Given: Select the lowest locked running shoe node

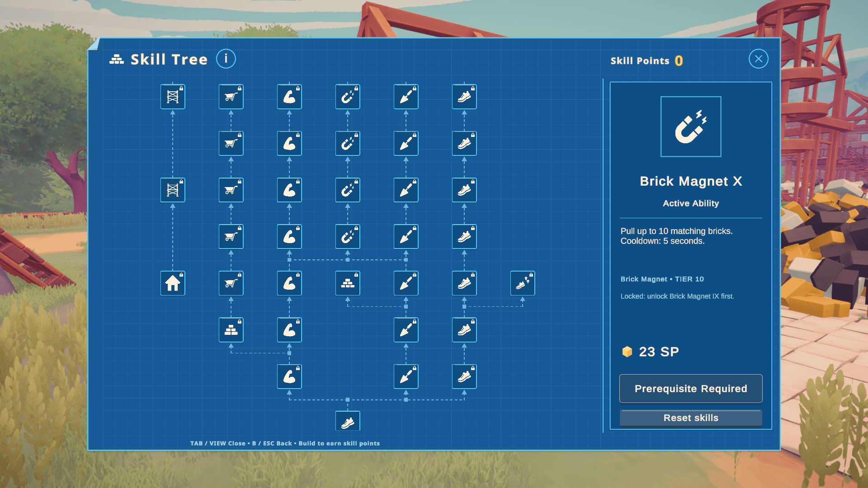Looking at the screenshot, I should (x=464, y=376).
